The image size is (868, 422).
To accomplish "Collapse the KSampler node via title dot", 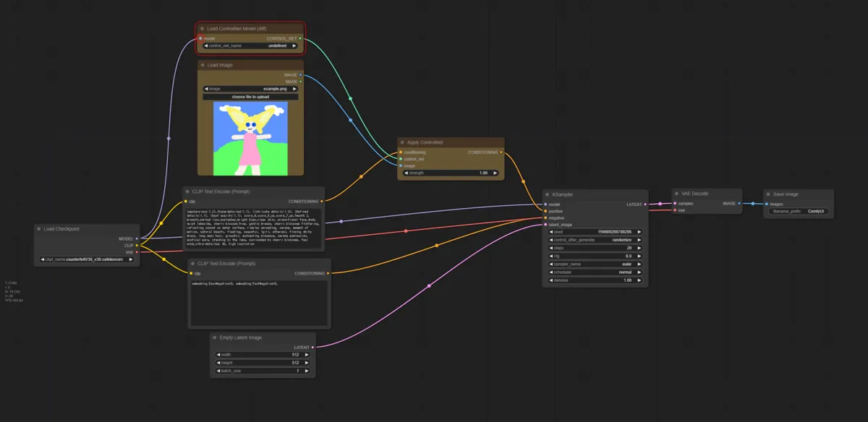I will (x=548, y=194).
